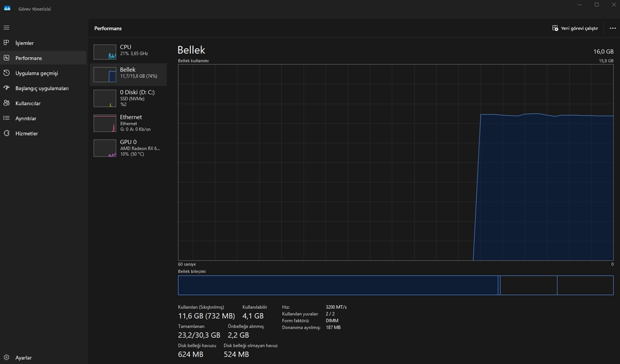Select the CPU performance graph thumbnail
The height and width of the screenshot is (364, 620).
point(105,52)
